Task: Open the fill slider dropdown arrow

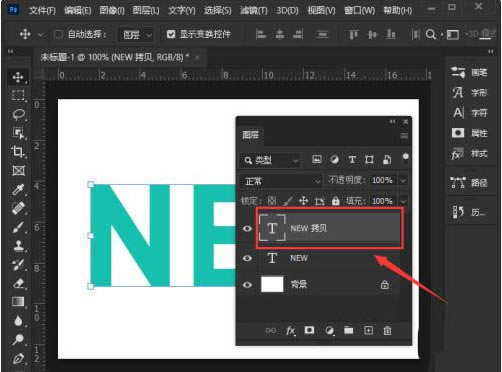Action: 403,201
